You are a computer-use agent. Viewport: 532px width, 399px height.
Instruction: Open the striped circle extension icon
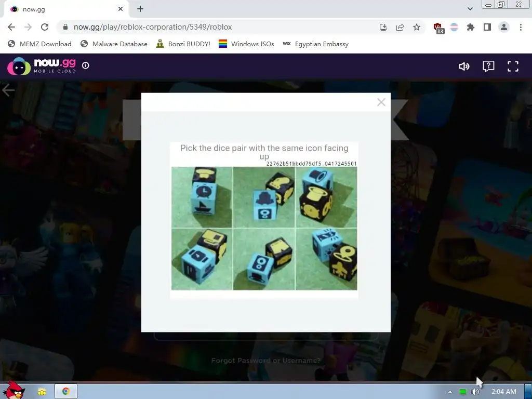(454, 27)
